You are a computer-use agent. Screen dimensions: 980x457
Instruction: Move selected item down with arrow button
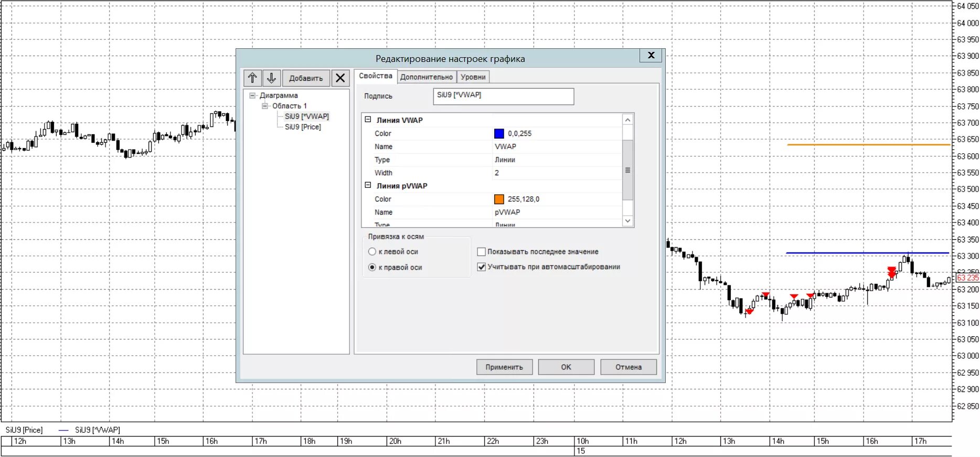point(272,78)
